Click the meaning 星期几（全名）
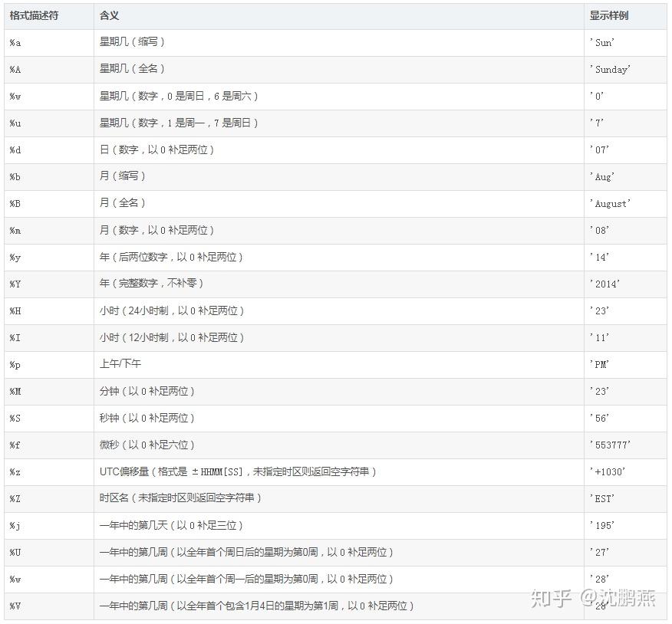Screen dimensions: 672x624 132,68
